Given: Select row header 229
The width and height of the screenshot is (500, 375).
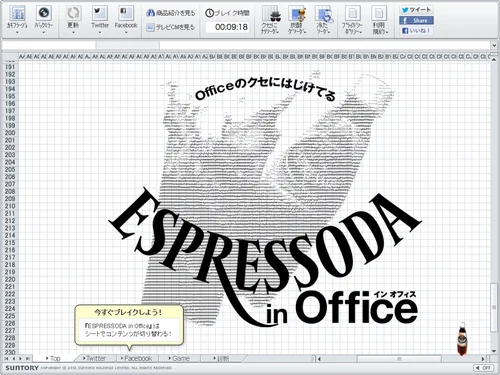Looking at the screenshot, I should 10,345.
